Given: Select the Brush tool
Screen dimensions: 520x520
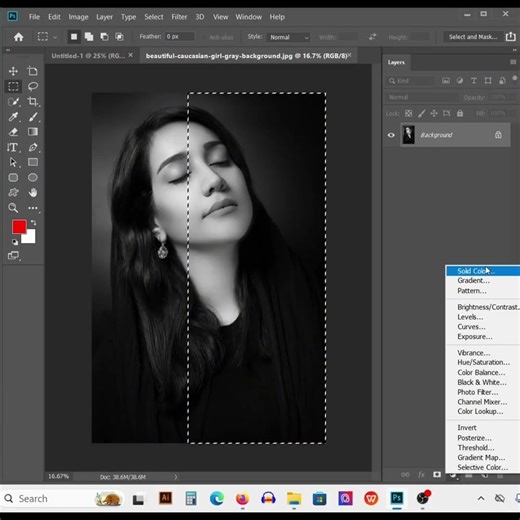Looking at the screenshot, I should [32, 117].
